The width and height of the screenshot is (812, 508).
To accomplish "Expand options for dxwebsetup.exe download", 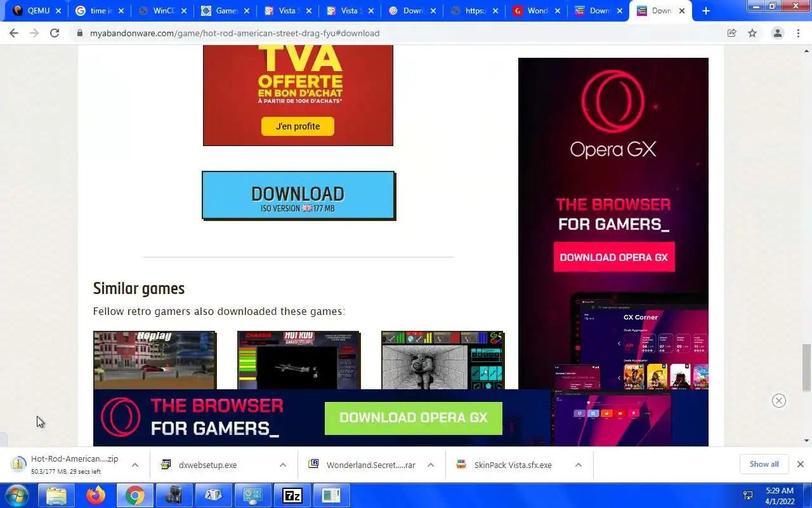I will point(283,465).
